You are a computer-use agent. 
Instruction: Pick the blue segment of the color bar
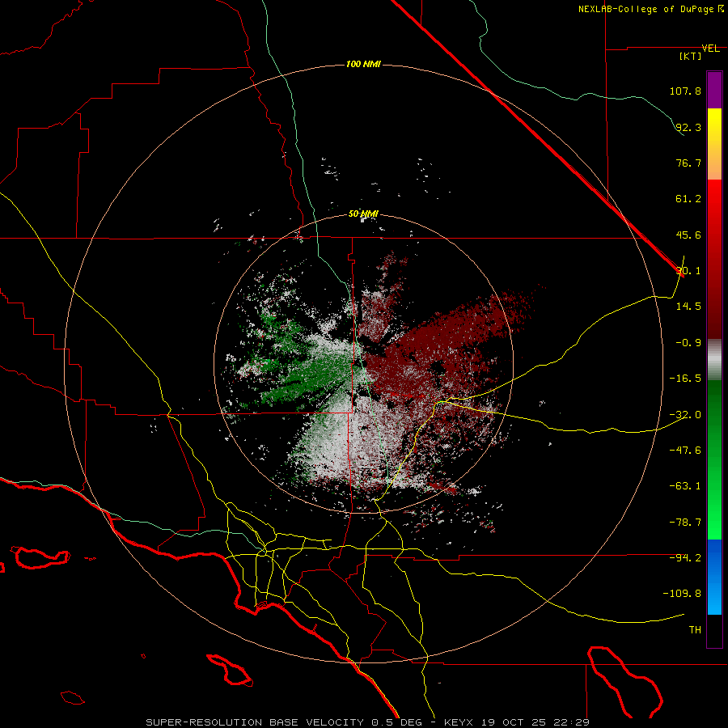pyautogui.click(x=714, y=577)
